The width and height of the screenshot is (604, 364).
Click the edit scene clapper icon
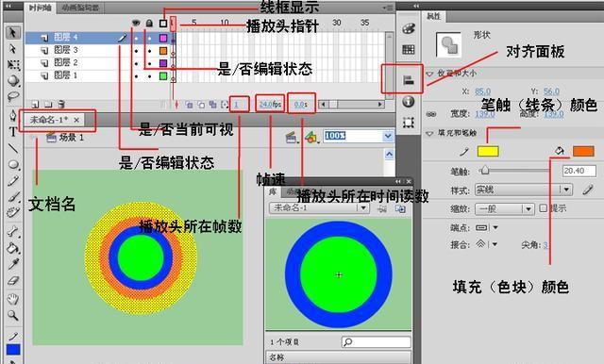[x=292, y=137]
